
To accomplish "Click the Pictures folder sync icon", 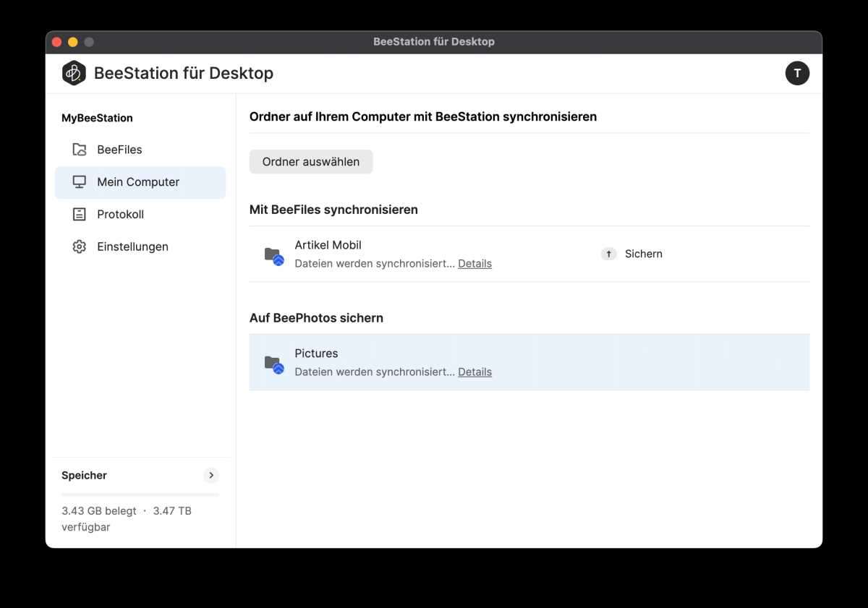I will click(x=273, y=364).
